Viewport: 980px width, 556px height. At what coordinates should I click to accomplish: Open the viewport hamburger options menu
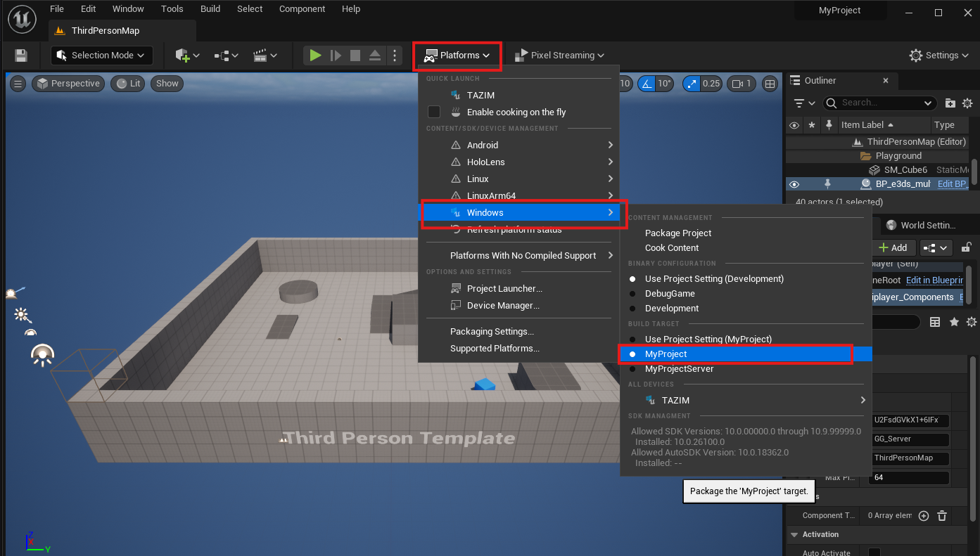pyautogui.click(x=18, y=84)
